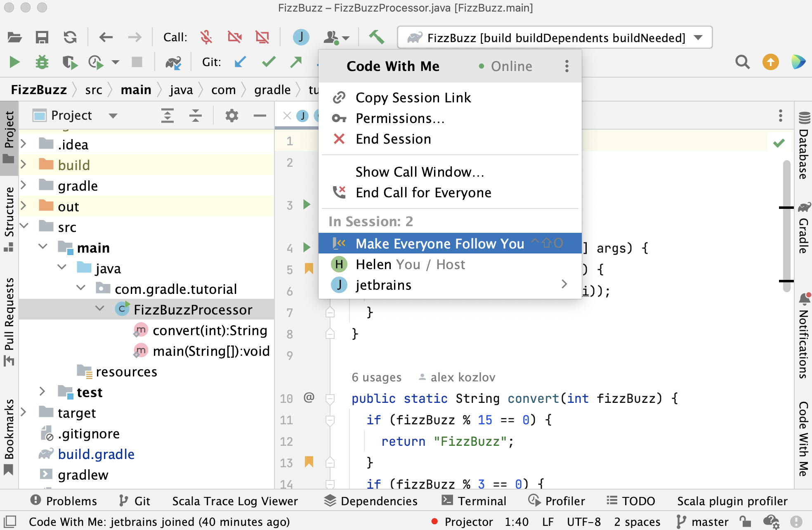The width and height of the screenshot is (812, 530).
Task: Open the profiler run options arrow
Action: 116,62
